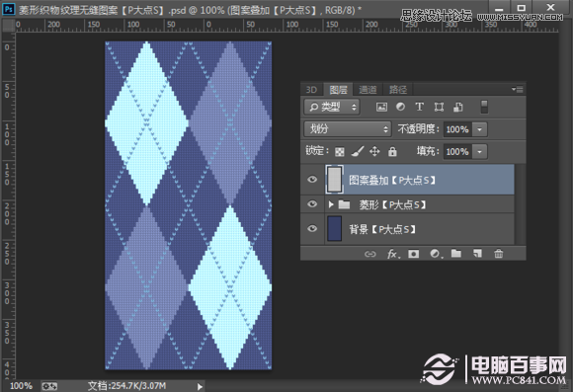Click the 填充 value field
The image size is (573, 392).
[457, 151]
